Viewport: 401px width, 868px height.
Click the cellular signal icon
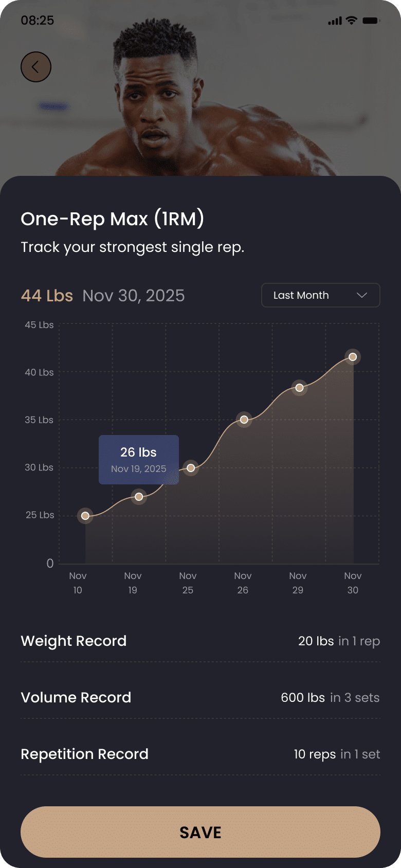point(335,21)
